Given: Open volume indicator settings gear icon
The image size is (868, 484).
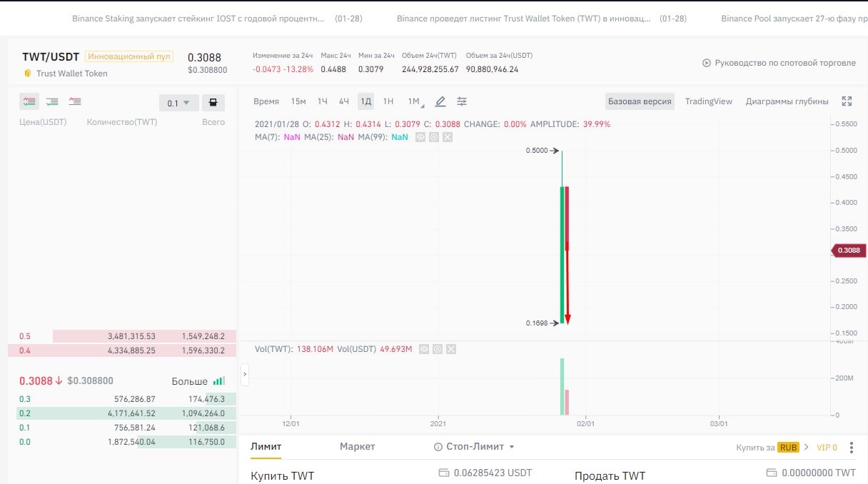Looking at the screenshot, I should tap(438, 349).
